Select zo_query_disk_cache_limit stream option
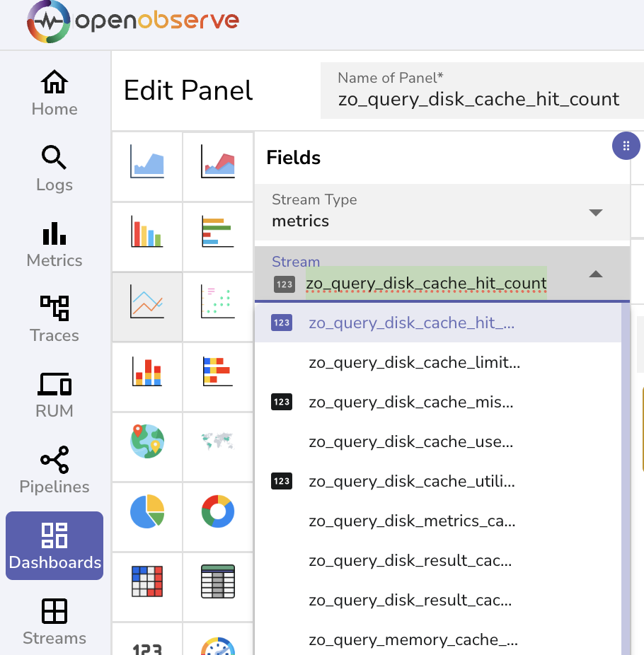The height and width of the screenshot is (655, 644). pyautogui.click(x=414, y=363)
